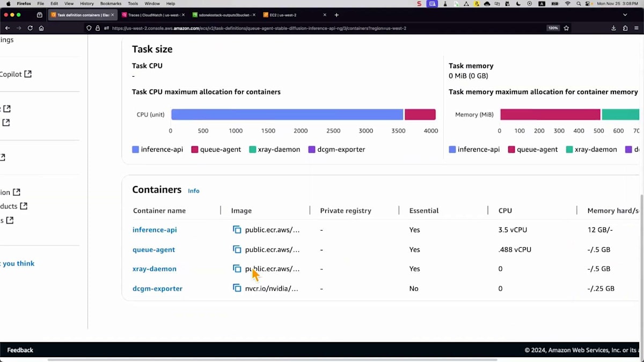Click the green xray-daemon memory bar segment
The image size is (644, 362).
621,114
